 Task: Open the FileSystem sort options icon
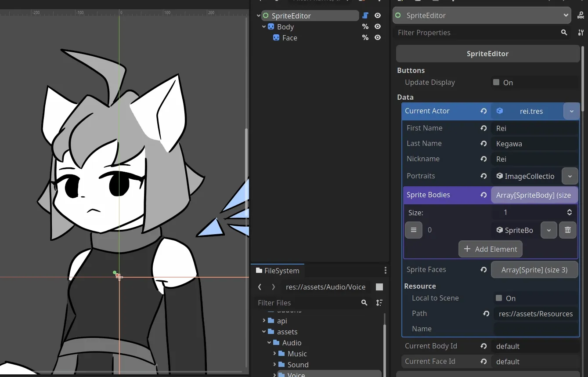point(379,303)
